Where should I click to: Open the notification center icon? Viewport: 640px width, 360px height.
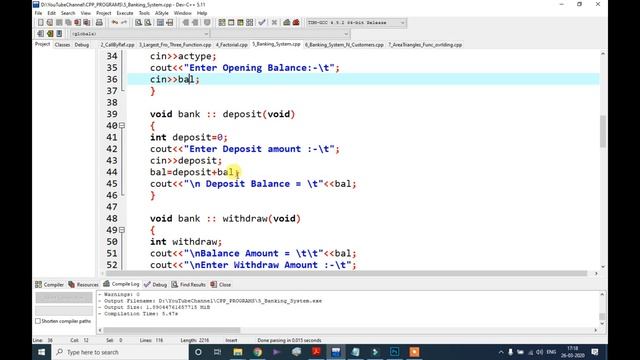point(595,352)
